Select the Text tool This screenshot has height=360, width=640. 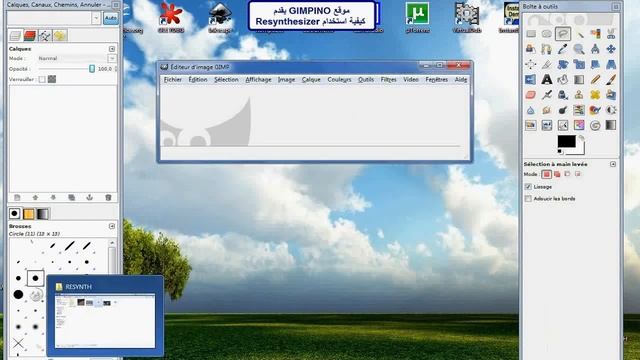point(547,80)
